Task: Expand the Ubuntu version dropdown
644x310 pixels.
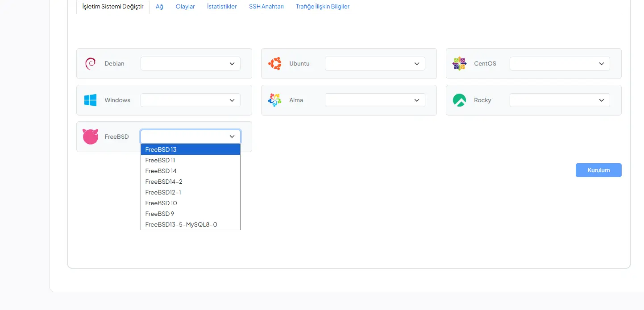Action: tap(374, 64)
